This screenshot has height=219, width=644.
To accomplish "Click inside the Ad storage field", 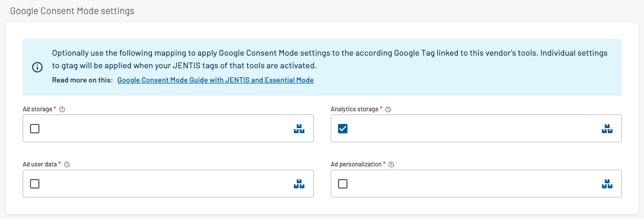I will point(168,129).
